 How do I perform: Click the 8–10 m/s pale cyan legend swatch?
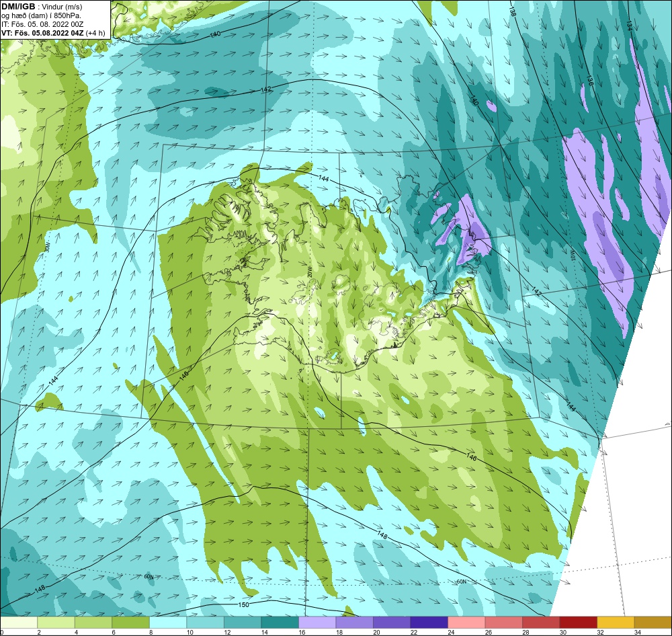168,623
